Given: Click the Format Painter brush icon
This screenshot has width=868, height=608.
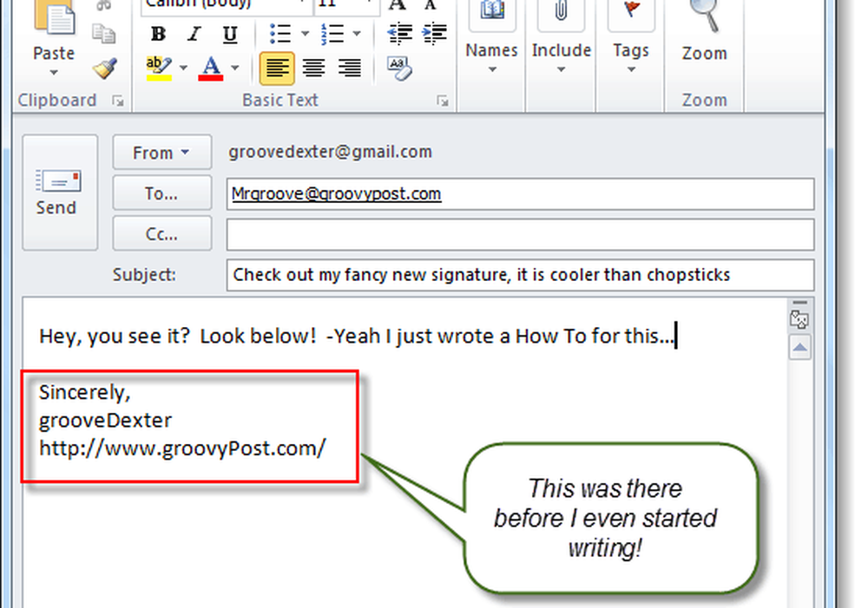Looking at the screenshot, I should point(104,67).
